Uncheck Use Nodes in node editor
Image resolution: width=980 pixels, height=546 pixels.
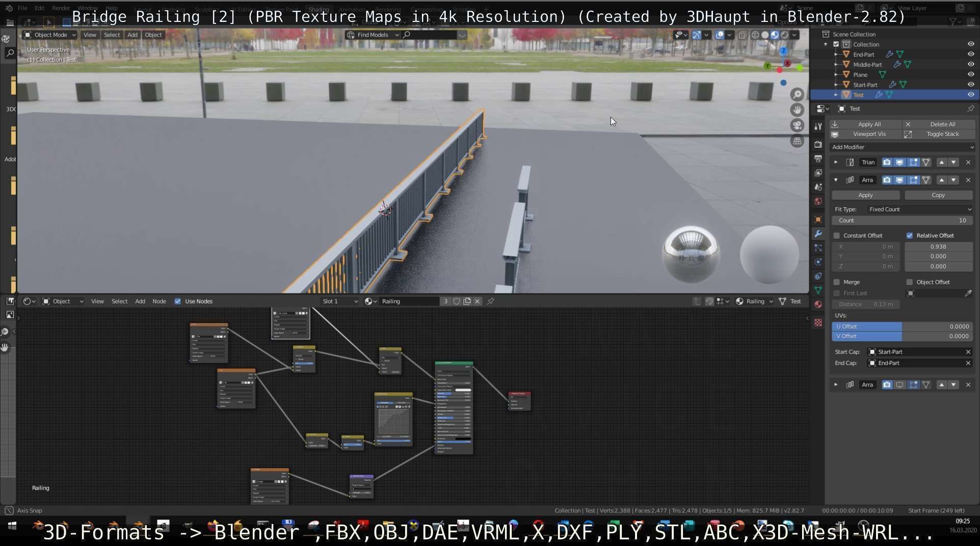[178, 302]
